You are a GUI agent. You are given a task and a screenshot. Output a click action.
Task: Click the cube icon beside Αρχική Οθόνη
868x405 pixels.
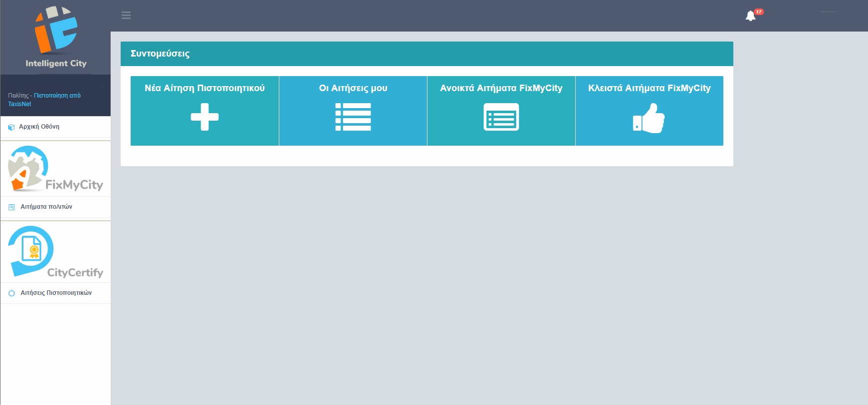12,127
